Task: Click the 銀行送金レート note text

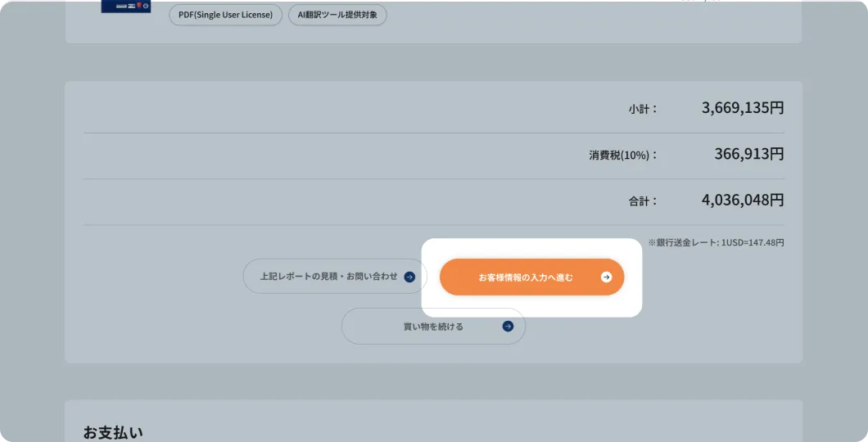Action: point(716,242)
